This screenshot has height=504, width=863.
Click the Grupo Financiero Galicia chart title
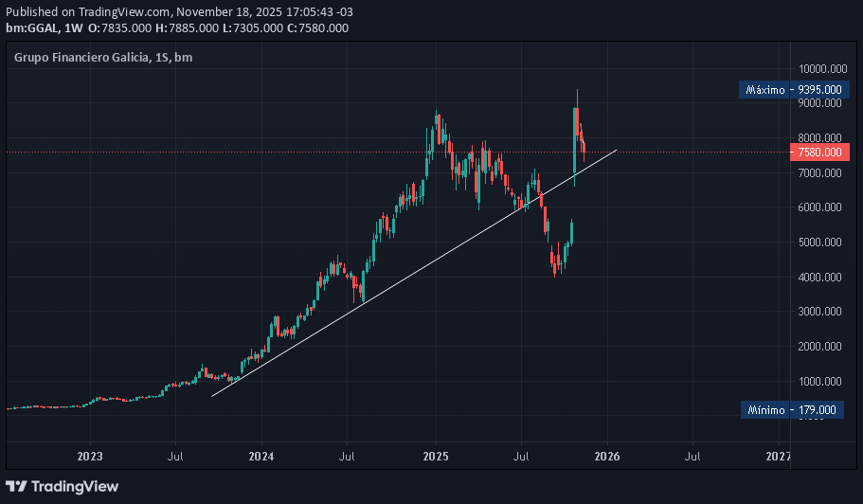click(81, 58)
